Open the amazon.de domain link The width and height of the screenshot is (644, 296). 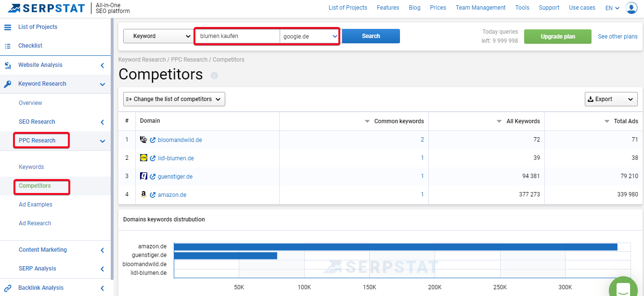[172, 195]
